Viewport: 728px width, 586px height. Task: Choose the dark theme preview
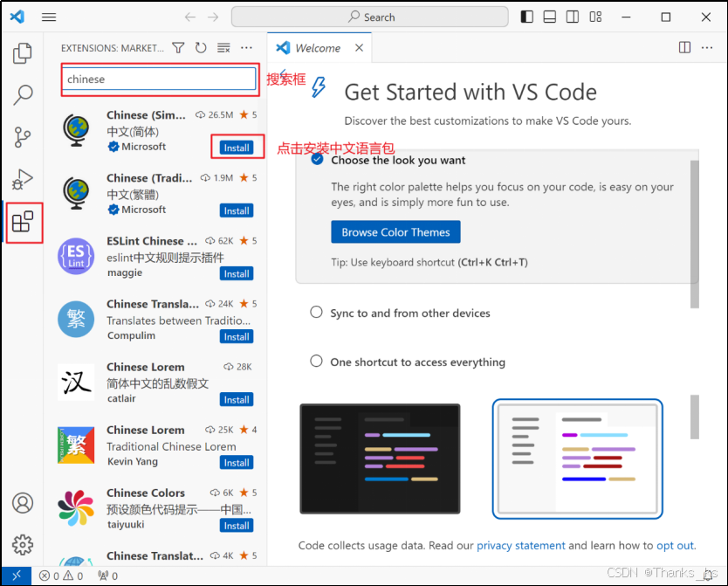[x=381, y=458]
